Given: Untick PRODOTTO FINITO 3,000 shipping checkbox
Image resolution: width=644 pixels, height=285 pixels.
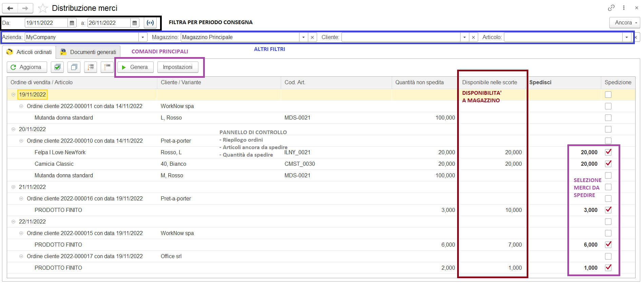Looking at the screenshot, I should click(x=608, y=210).
